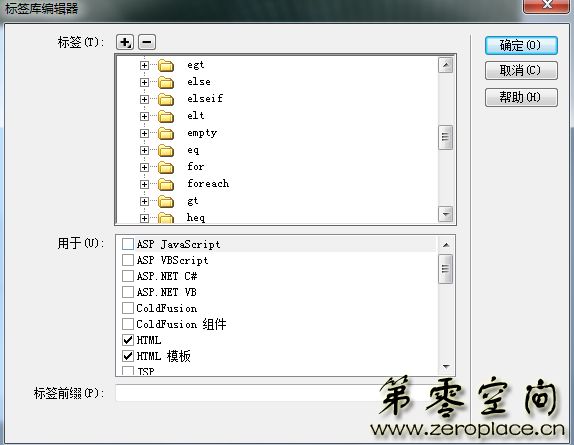
Task: Click the 确定(O) button
Action: (521, 45)
